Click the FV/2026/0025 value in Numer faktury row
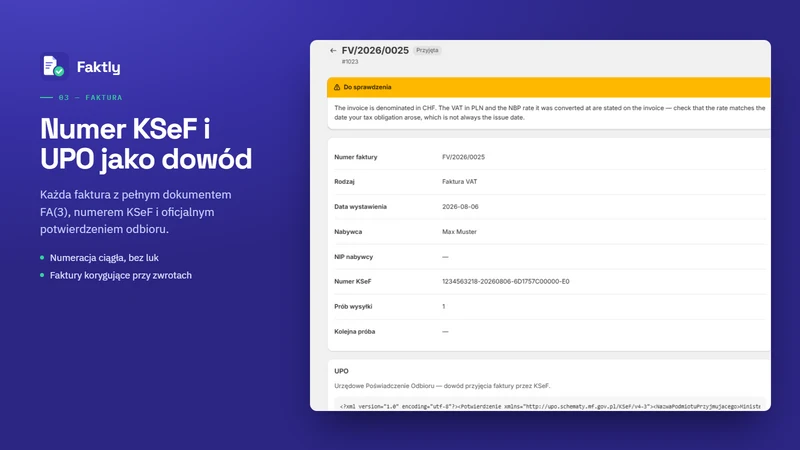Image resolution: width=800 pixels, height=450 pixels. tap(463, 157)
